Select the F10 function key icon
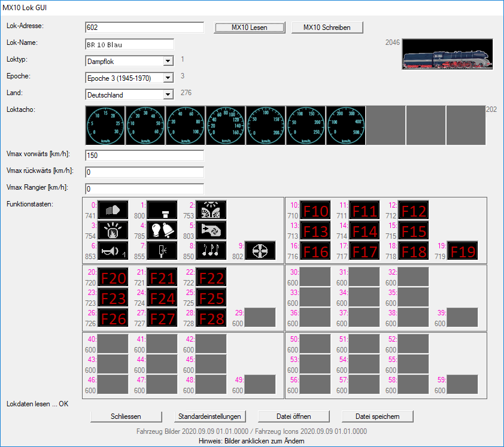 coord(315,211)
